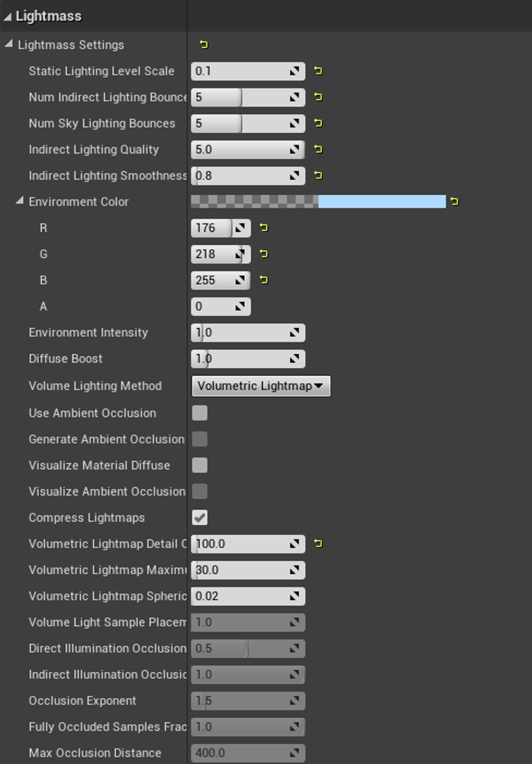Uncheck Compress Lightmaps
The height and width of the screenshot is (764, 532).
click(199, 517)
